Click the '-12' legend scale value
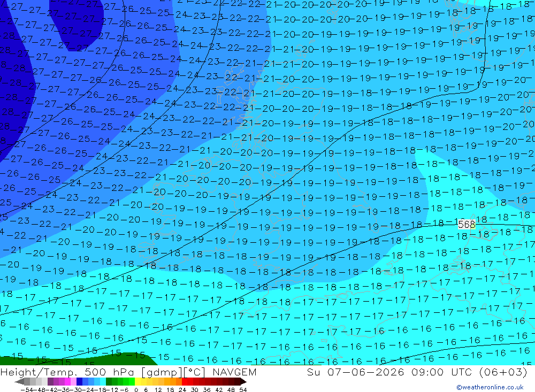This screenshot has width=535, height=392. tap(112, 390)
